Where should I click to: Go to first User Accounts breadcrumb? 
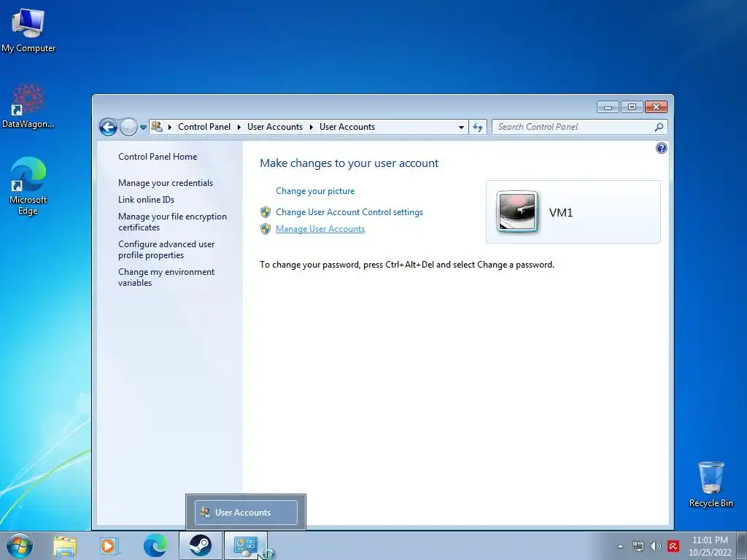(275, 127)
